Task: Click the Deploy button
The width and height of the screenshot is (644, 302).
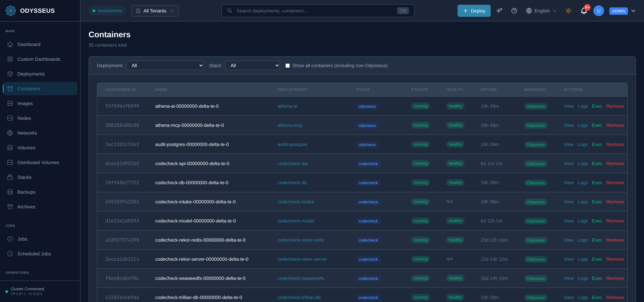Action: click(474, 11)
